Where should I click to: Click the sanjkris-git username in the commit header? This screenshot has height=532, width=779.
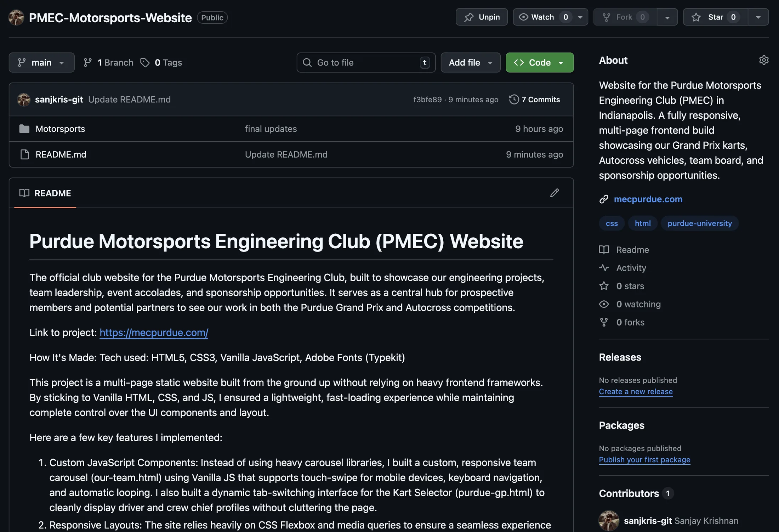[x=59, y=100]
